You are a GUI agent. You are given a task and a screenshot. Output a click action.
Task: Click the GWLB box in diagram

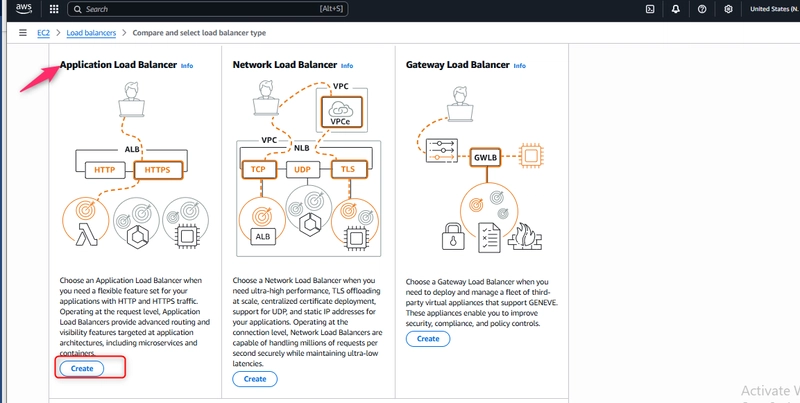(486, 157)
